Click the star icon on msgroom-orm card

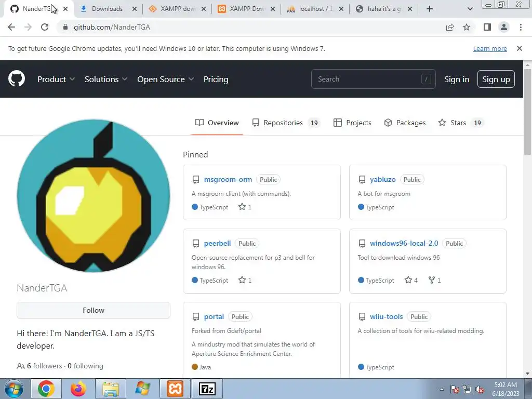(x=242, y=207)
